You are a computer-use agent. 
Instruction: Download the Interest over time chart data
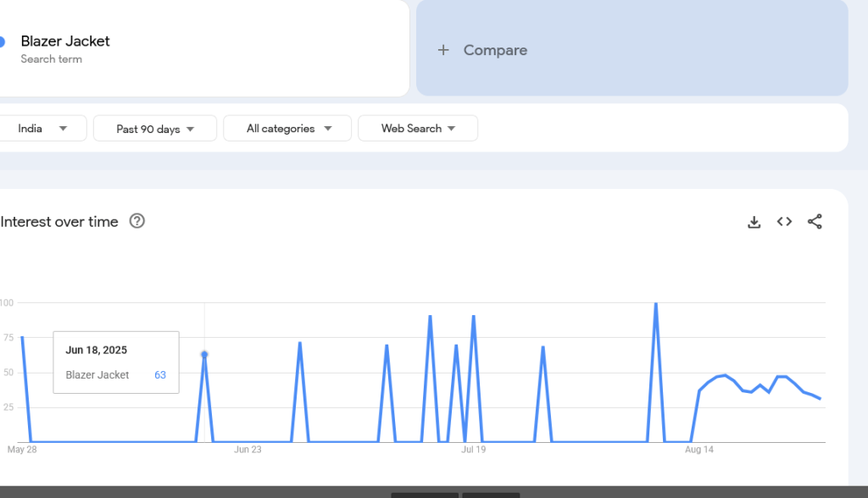pyautogui.click(x=754, y=222)
